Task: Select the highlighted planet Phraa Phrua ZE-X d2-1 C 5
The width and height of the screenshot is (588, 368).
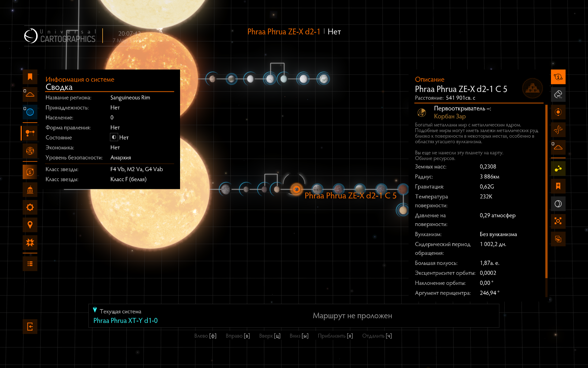Action: [x=296, y=190]
